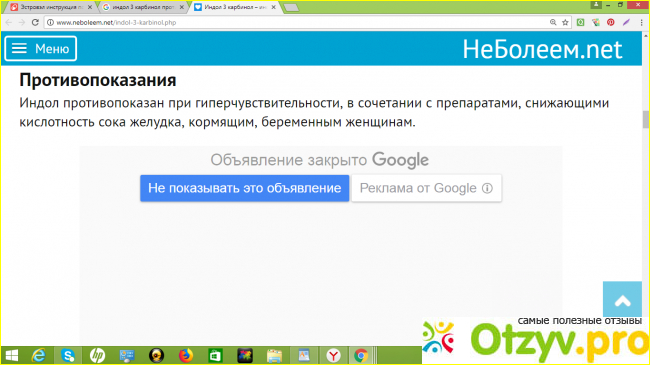Click the Pinterest extension icon
Image resolution: width=650 pixels, height=365 pixels.
point(611,22)
